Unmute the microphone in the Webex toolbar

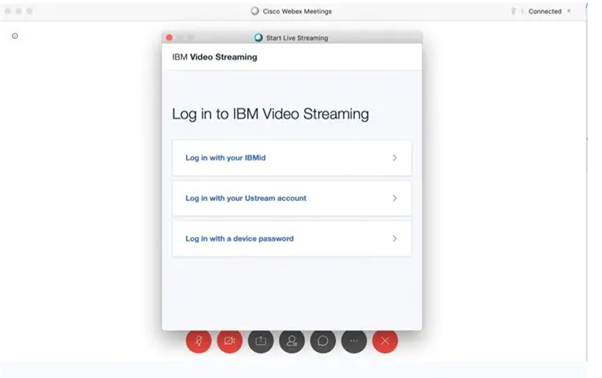point(198,340)
